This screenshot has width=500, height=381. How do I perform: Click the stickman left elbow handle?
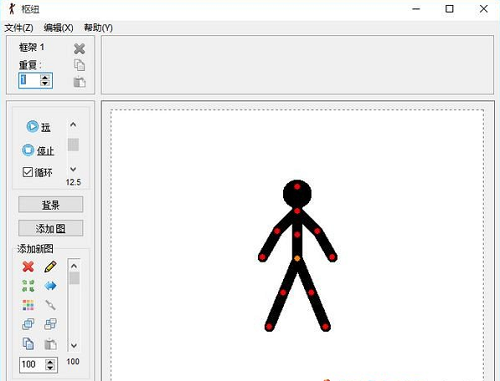click(x=277, y=231)
